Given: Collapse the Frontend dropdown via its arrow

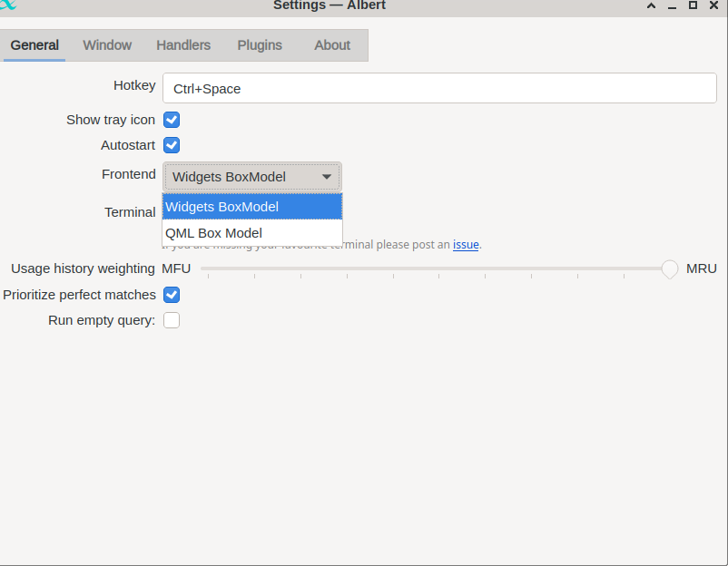Looking at the screenshot, I should (x=328, y=176).
